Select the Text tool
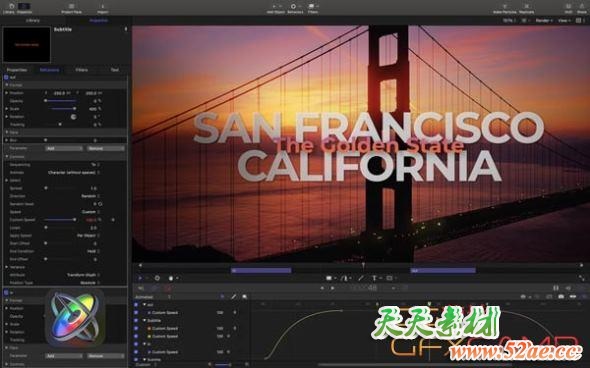590x368 pixels. (374, 278)
